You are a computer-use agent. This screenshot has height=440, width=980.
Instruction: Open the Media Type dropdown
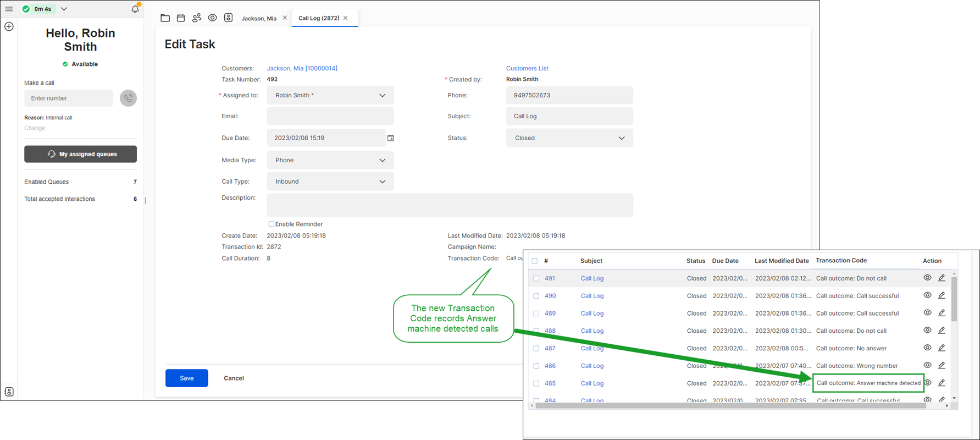[x=330, y=161]
